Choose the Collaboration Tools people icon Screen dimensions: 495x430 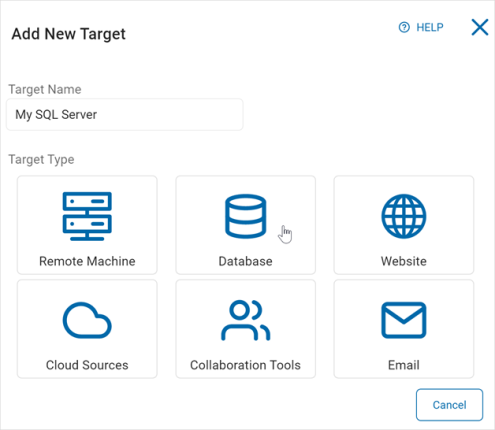coord(246,320)
